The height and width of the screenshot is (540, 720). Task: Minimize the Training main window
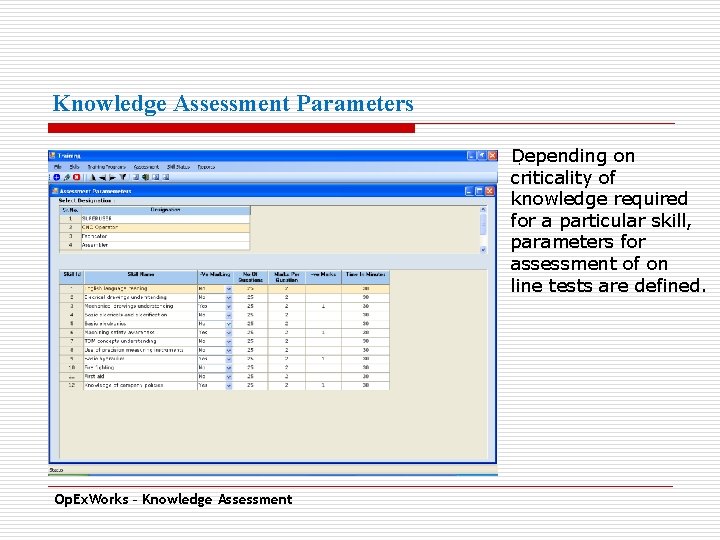pyautogui.click(x=471, y=156)
